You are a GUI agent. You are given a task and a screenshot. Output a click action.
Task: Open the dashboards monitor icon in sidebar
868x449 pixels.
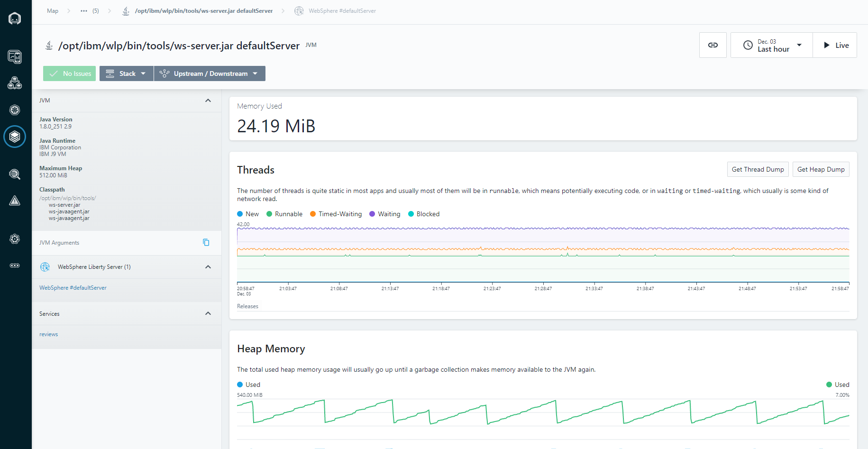[15, 57]
